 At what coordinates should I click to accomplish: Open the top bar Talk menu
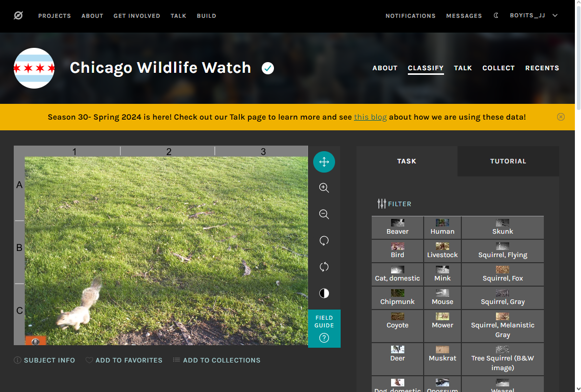pos(178,16)
